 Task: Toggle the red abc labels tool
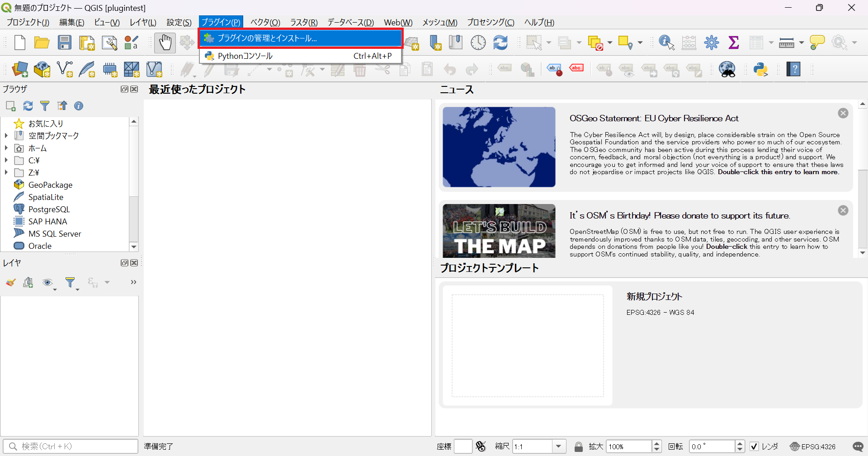tap(576, 68)
